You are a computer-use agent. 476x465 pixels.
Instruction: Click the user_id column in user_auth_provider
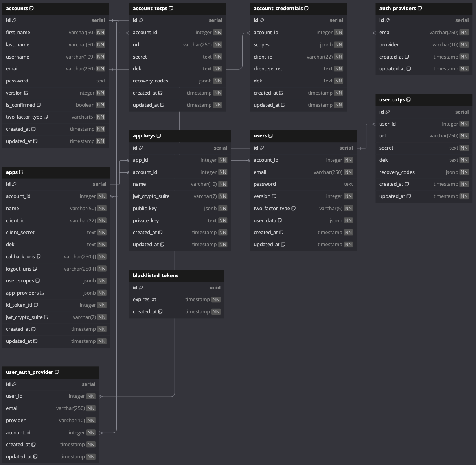click(x=51, y=396)
